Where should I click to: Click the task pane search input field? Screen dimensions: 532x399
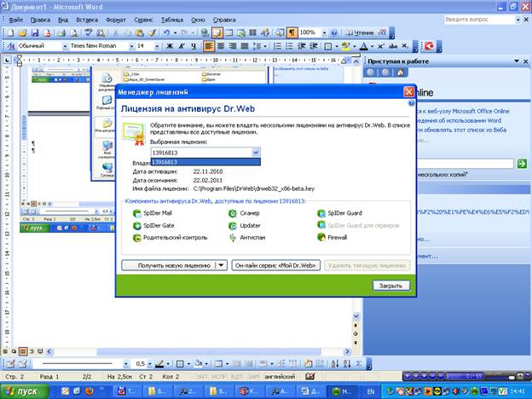click(x=465, y=164)
